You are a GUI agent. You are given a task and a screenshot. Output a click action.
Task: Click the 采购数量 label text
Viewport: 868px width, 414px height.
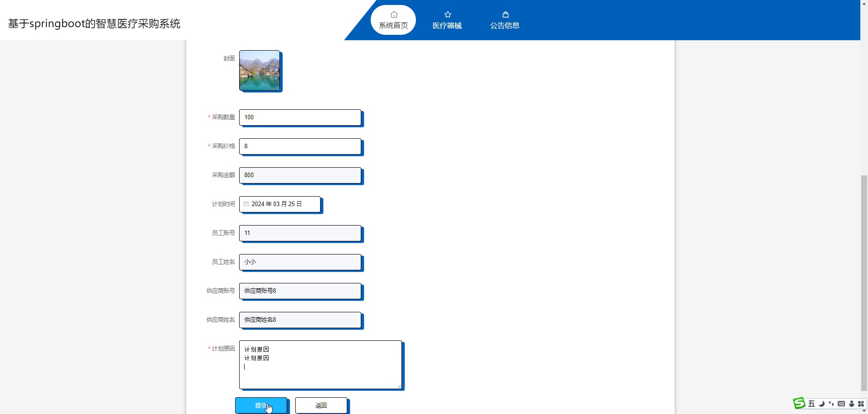pos(223,117)
